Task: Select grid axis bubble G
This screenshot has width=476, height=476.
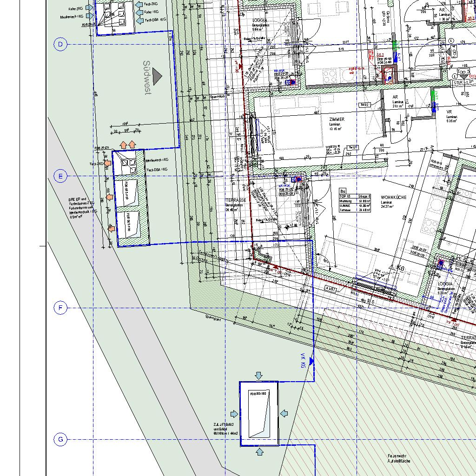Action: (x=60, y=439)
